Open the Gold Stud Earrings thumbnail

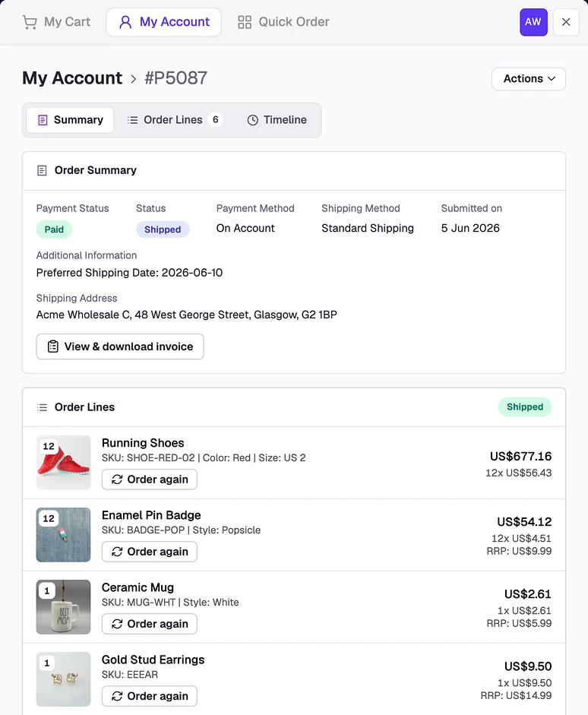point(63,679)
